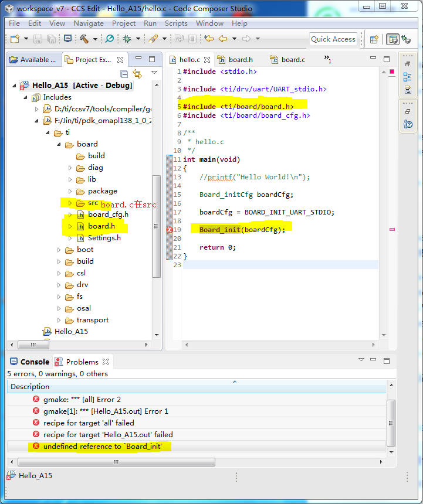Screen dimensions: 423x504
Task: Click the flash/load rocket toolbar icon
Action: pyautogui.click(x=153, y=39)
